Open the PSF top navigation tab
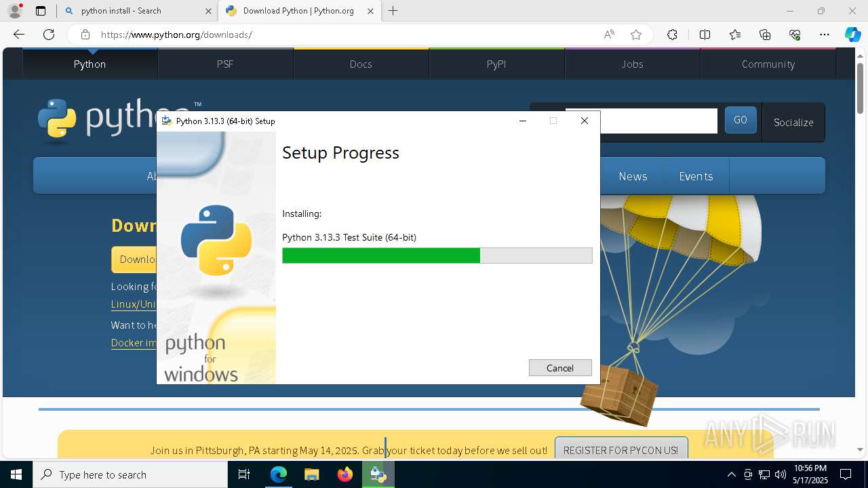868x488 pixels. pos(225,64)
